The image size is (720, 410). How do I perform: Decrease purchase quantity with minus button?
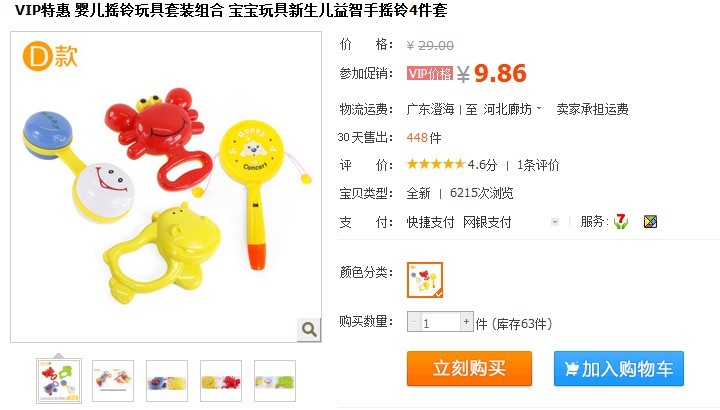point(413,322)
